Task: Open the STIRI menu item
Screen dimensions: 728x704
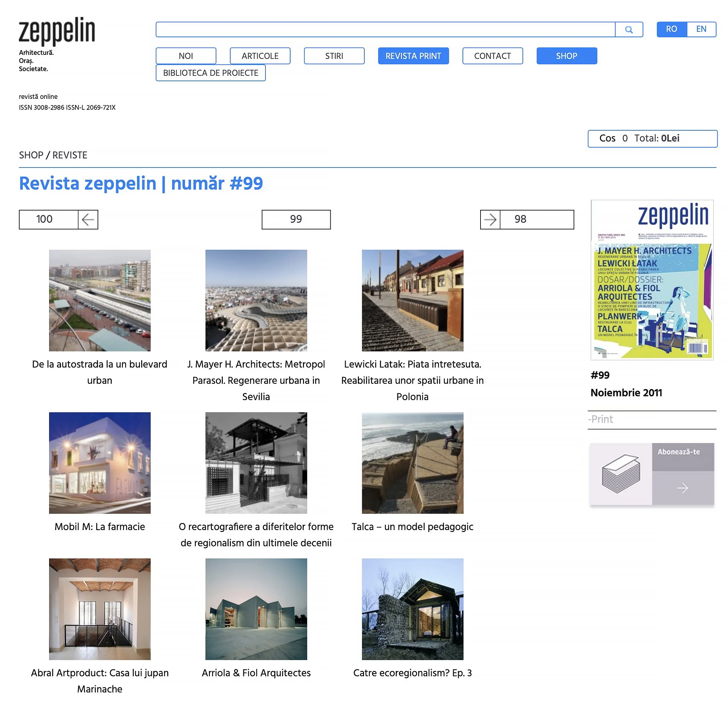Action: click(x=334, y=56)
